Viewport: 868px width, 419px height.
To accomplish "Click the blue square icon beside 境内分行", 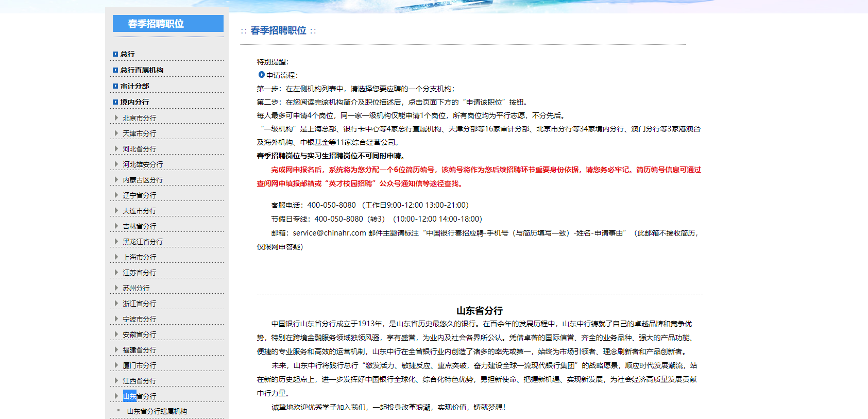I will (x=115, y=102).
